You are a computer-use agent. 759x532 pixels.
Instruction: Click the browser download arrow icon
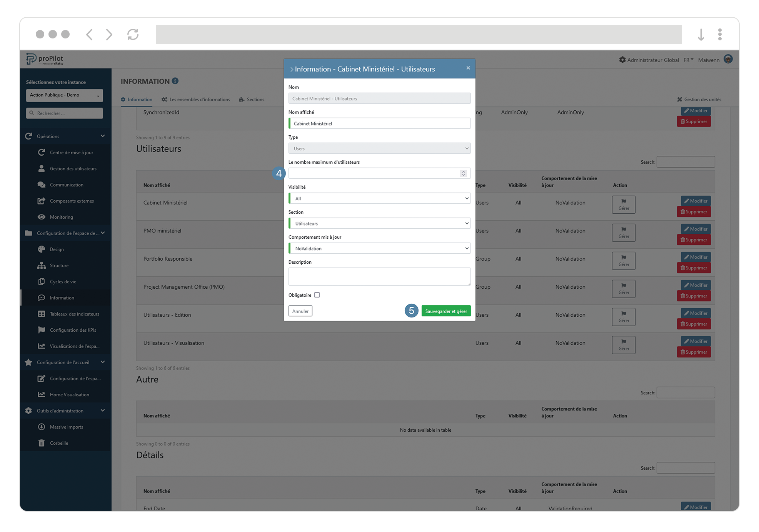[701, 35]
